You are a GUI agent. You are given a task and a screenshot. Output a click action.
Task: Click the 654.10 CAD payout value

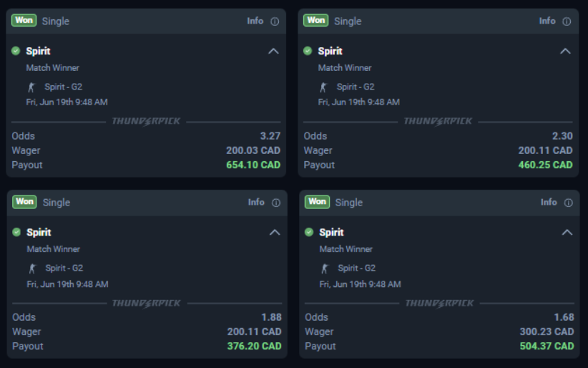point(253,165)
